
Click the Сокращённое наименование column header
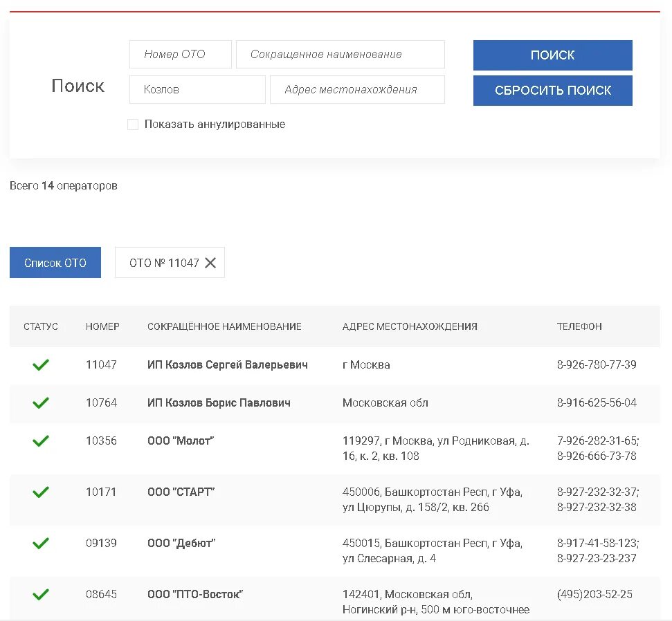tap(224, 326)
